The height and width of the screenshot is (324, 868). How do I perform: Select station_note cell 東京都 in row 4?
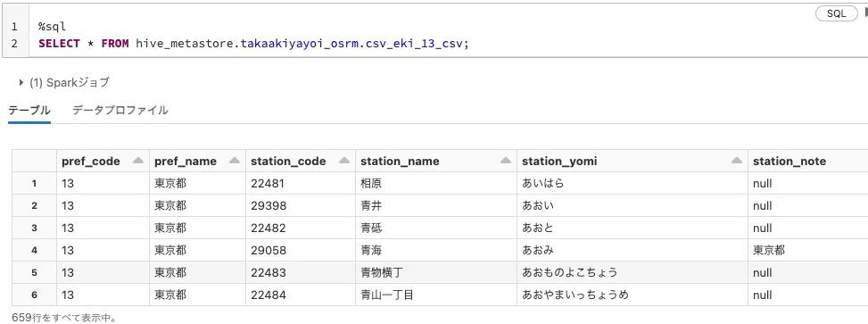tap(807, 250)
